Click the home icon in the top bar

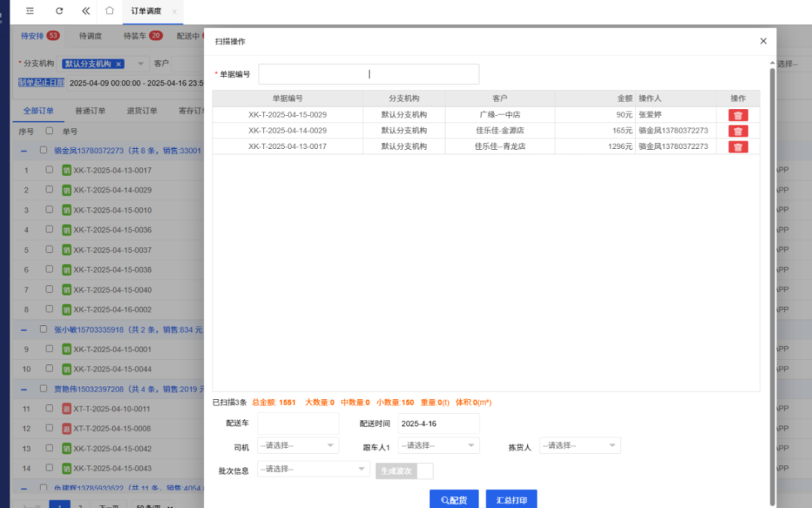[109, 11]
